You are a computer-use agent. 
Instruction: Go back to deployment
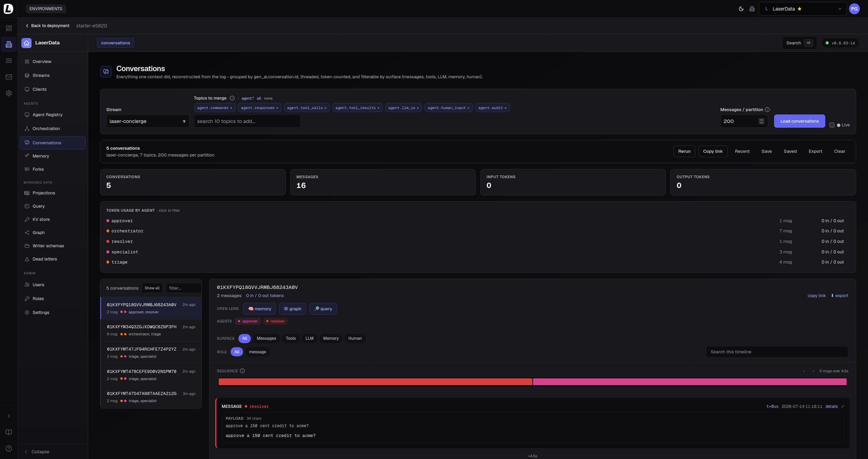[x=47, y=26]
